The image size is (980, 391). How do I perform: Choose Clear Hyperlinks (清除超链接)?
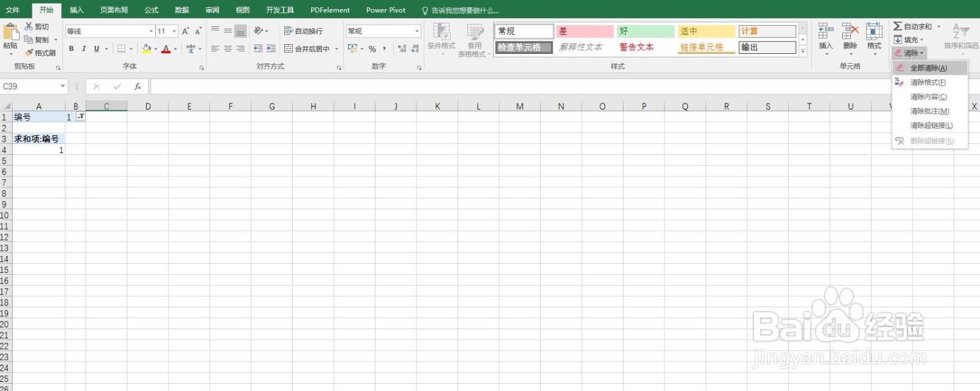click(930, 125)
